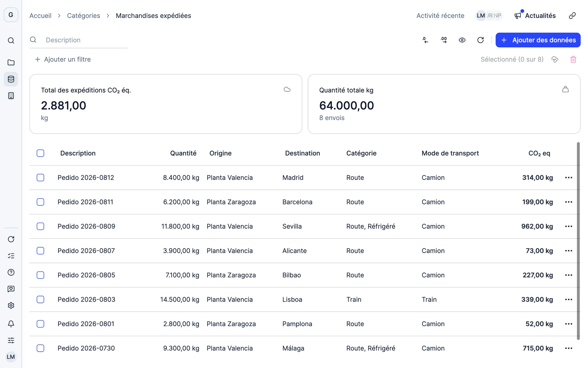Click the red trash delete icon
The width and height of the screenshot is (588, 368).
pyautogui.click(x=573, y=60)
